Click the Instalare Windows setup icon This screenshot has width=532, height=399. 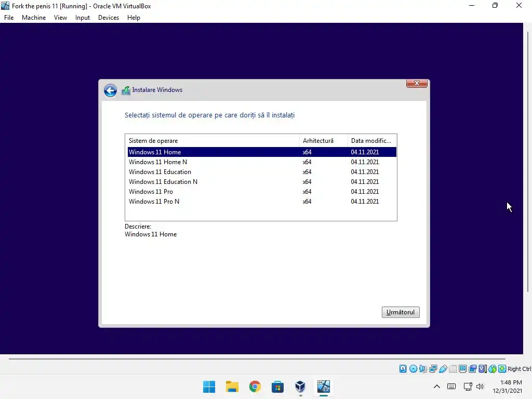point(126,90)
